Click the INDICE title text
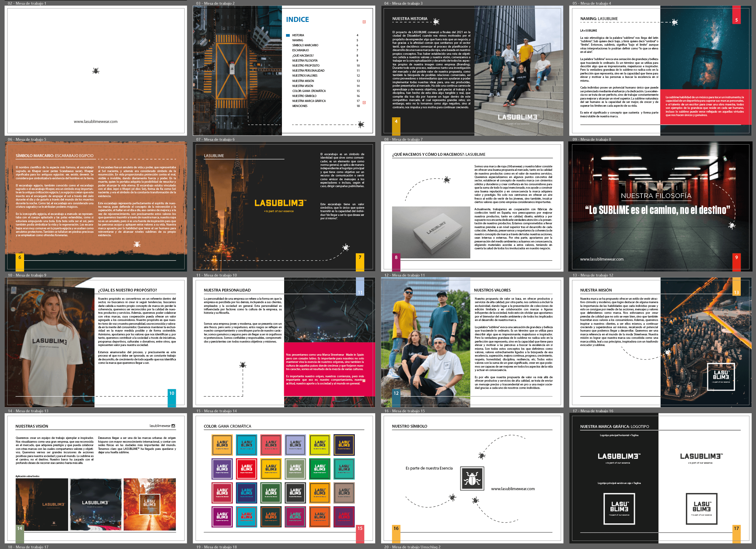The height and width of the screenshot is (549, 756). tap(297, 20)
